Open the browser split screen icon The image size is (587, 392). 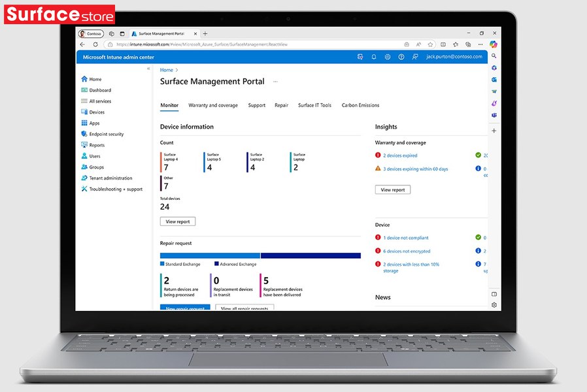click(x=443, y=44)
